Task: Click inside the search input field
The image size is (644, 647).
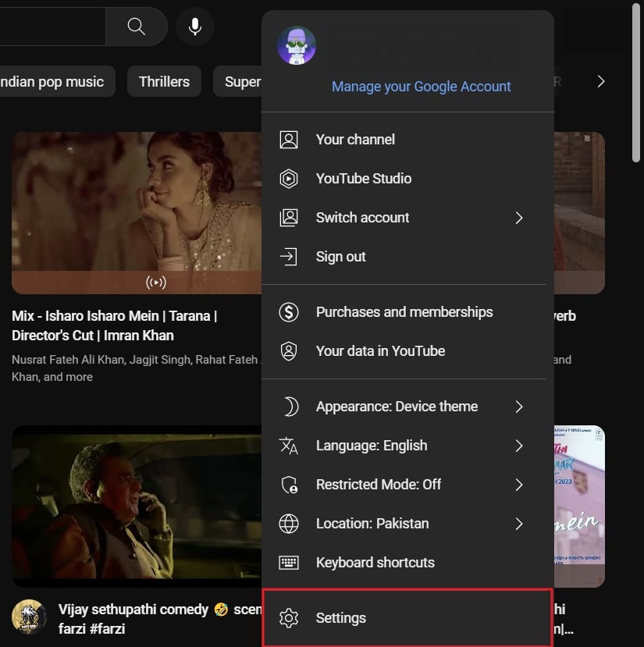Action: click(52, 27)
